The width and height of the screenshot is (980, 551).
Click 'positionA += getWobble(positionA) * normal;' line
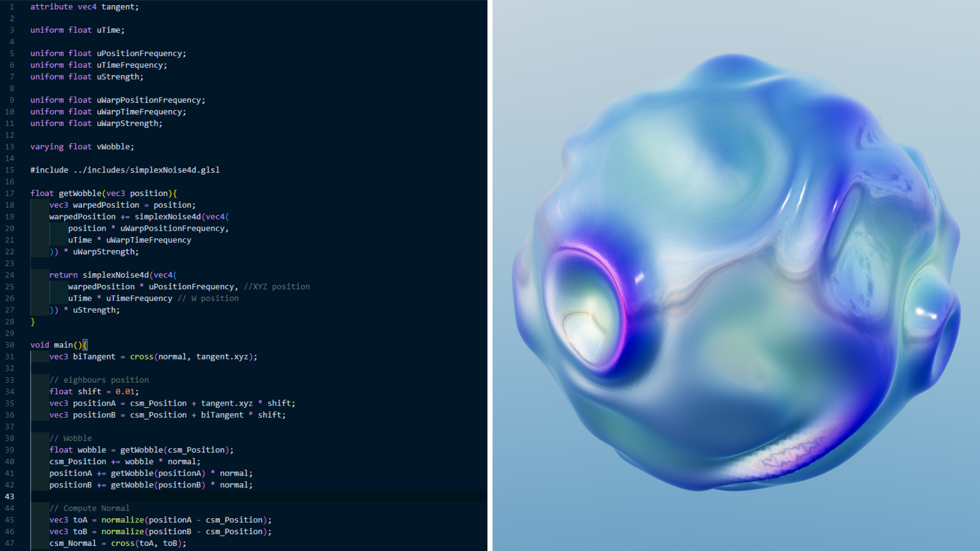[x=151, y=474]
